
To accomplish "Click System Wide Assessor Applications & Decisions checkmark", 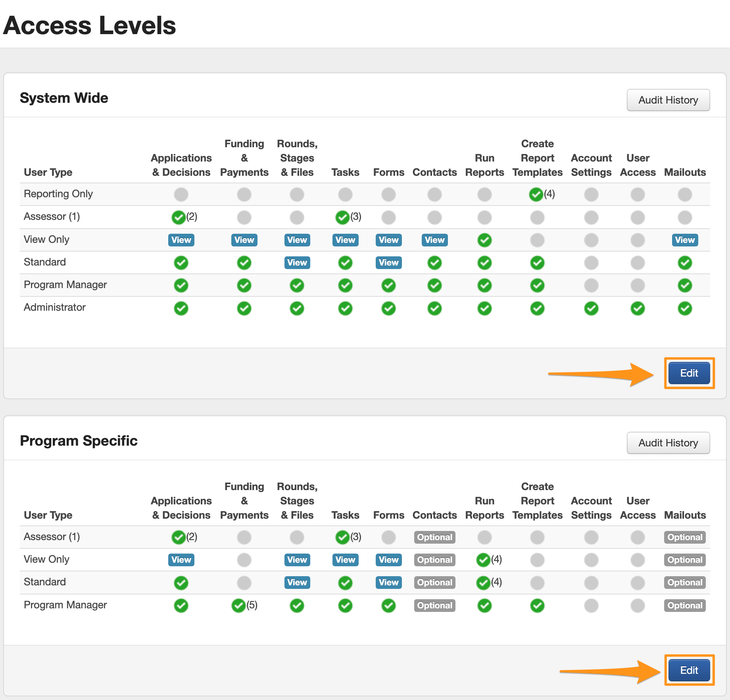I will click(x=179, y=217).
